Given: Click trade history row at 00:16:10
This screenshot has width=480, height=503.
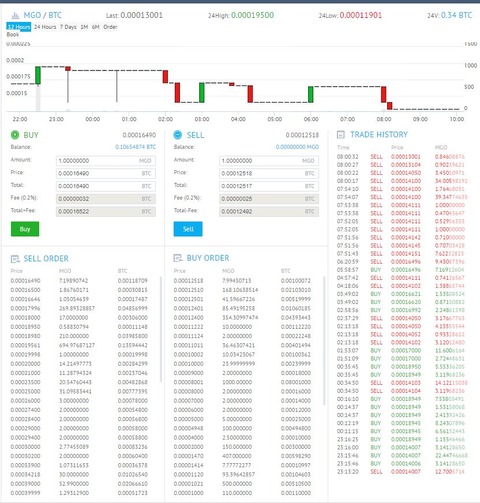Looking at the screenshot, I should click(402, 399).
